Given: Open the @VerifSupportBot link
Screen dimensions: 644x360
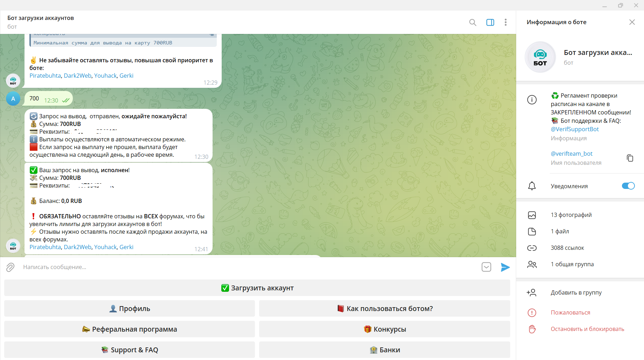Looking at the screenshot, I should point(575,129).
